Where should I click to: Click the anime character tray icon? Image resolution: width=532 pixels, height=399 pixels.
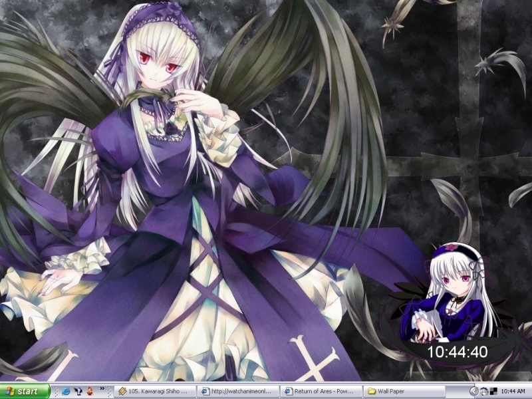pyautogui.click(x=484, y=392)
